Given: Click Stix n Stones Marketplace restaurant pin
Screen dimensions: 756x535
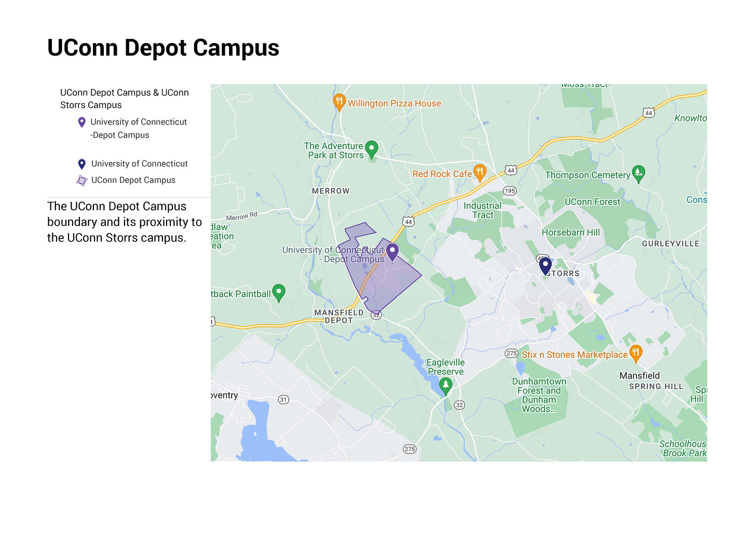Looking at the screenshot, I should pyautogui.click(x=636, y=354).
